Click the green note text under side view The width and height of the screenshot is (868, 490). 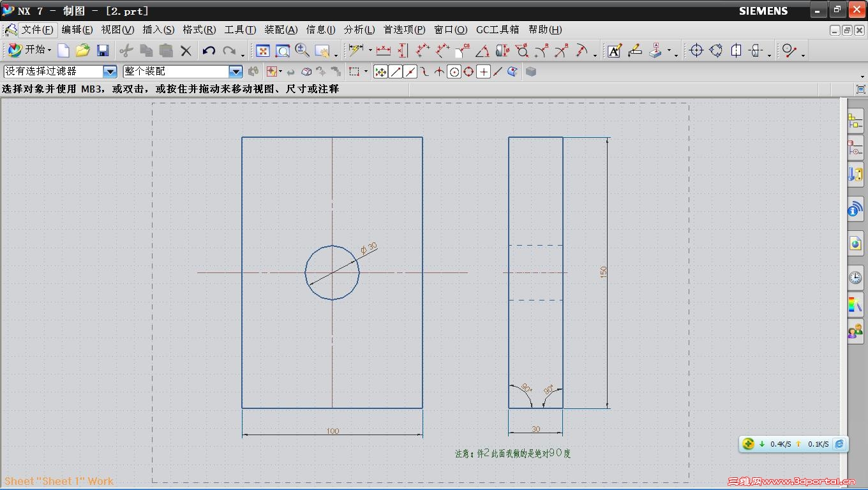[x=513, y=453]
